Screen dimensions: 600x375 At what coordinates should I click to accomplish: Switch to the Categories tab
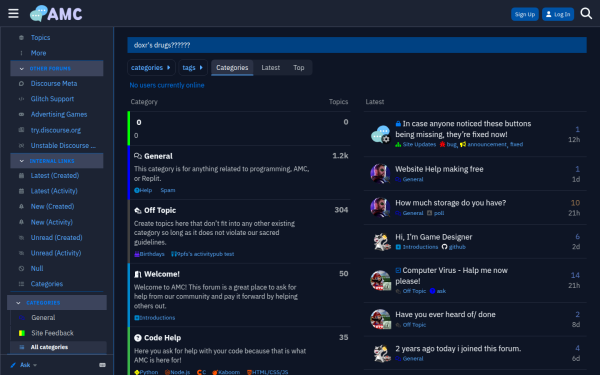click(232, 68)
